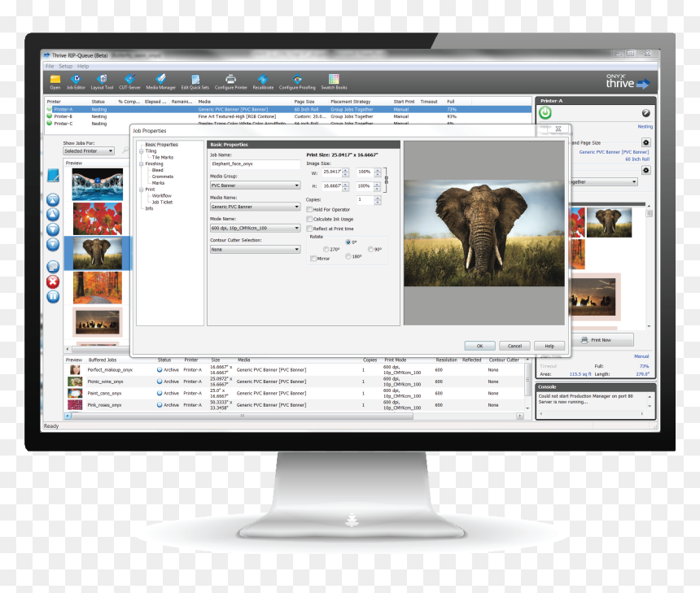The height and width of the screenshot is (593, 700).
Task: Enable Hold For Operator checkbox
Action: tap(309, 209)
